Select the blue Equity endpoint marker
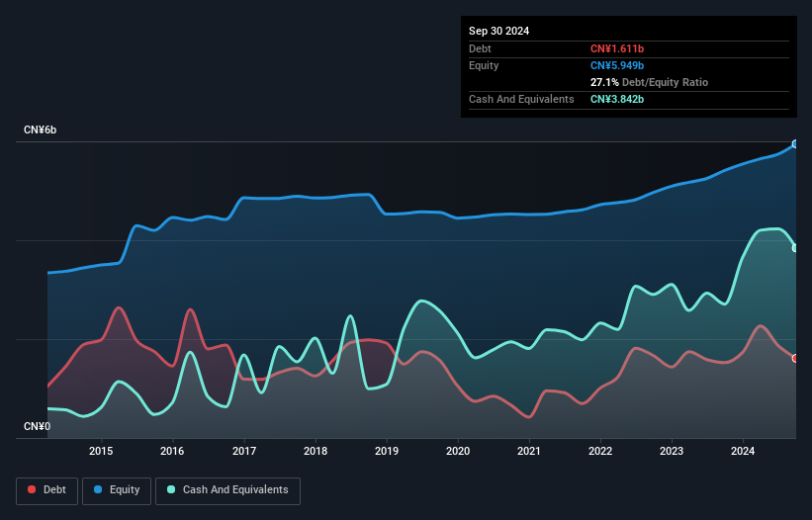This screenshot has width=812, height=520. [x=795, y=144]
